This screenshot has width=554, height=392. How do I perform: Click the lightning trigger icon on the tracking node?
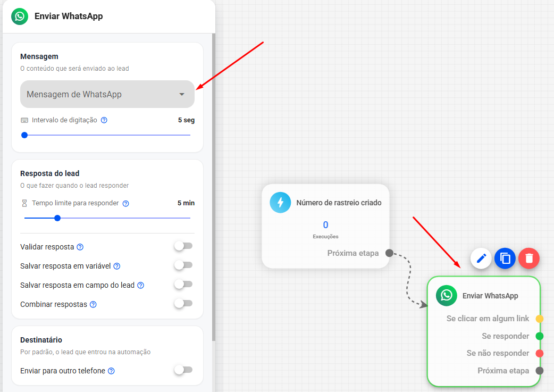tap(281, 203)
